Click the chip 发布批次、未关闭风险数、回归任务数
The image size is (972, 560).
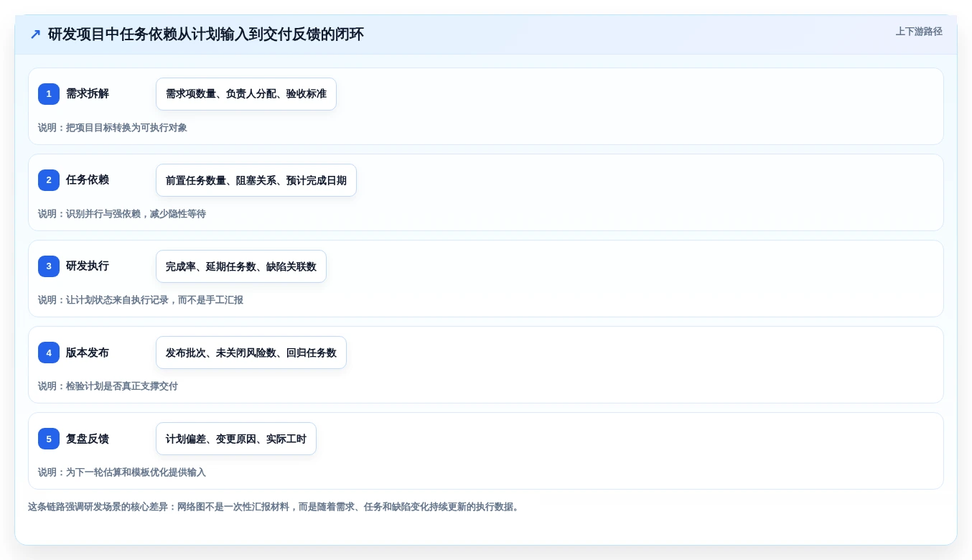251,353
